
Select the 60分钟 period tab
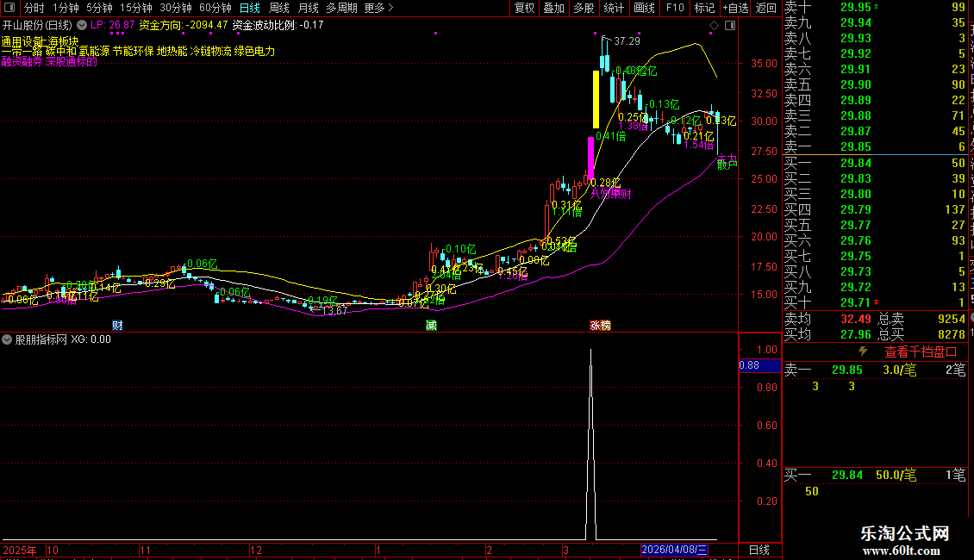[x=215, y=8]
